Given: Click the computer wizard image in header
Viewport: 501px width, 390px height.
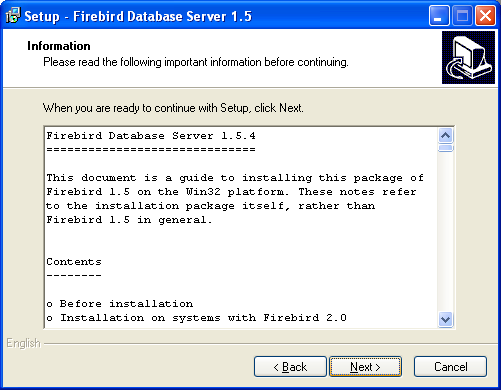Looking at the screenshot, I should coord(468,57).
